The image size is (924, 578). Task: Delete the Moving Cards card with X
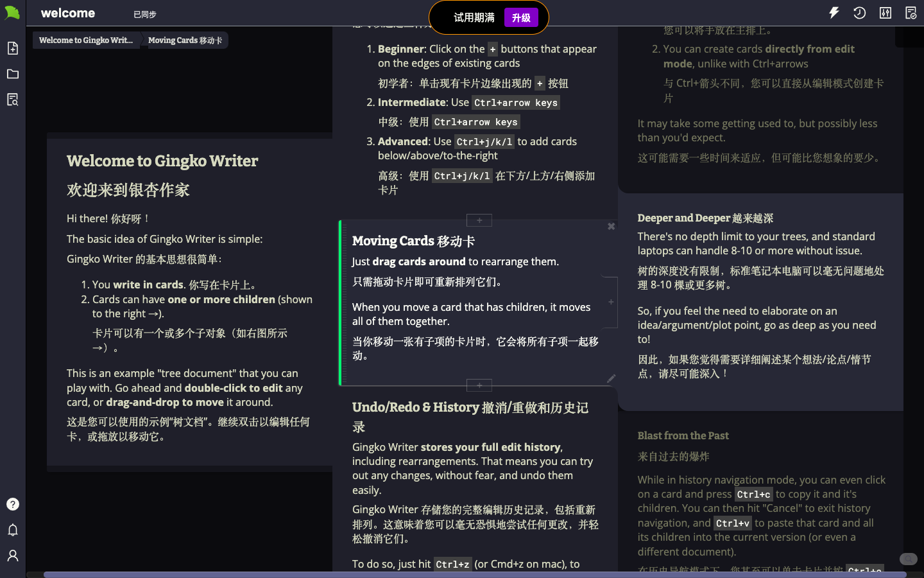[611, 226]
